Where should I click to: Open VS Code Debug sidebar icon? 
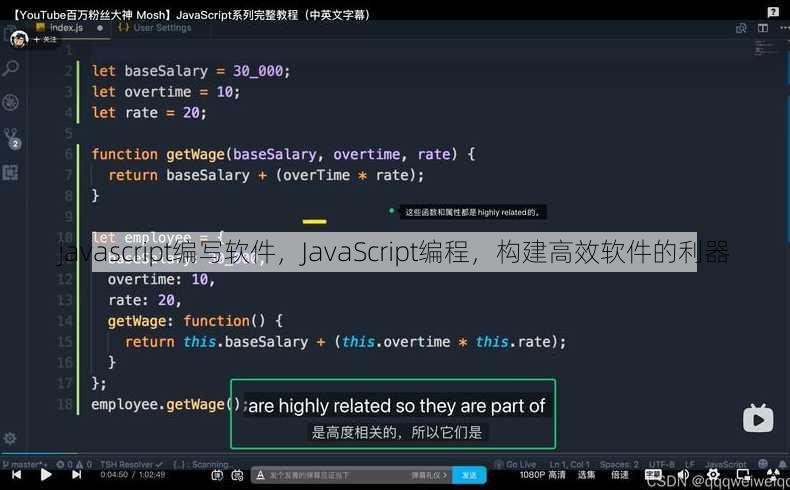11,102
